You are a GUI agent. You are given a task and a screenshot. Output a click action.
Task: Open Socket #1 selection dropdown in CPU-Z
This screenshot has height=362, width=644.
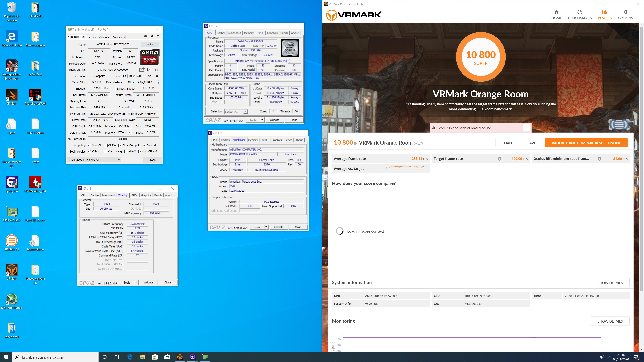click(236, 111)
